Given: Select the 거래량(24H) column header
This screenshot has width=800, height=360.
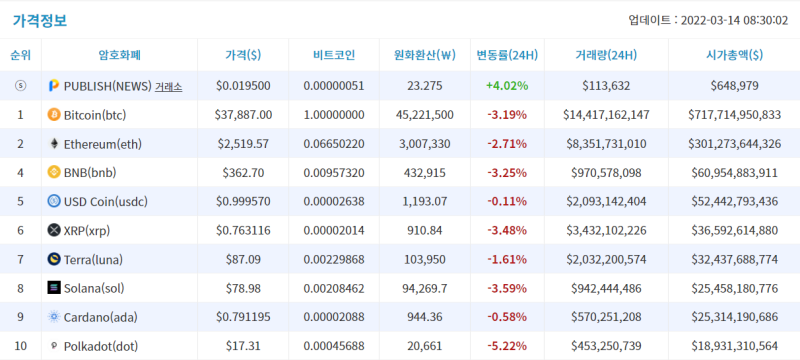Looking at the screenshot, I should click(606, 55).
